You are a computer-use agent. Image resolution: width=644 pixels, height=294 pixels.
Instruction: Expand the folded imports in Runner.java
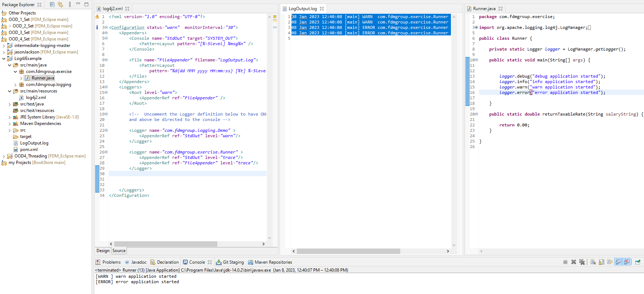click(476, 27)
